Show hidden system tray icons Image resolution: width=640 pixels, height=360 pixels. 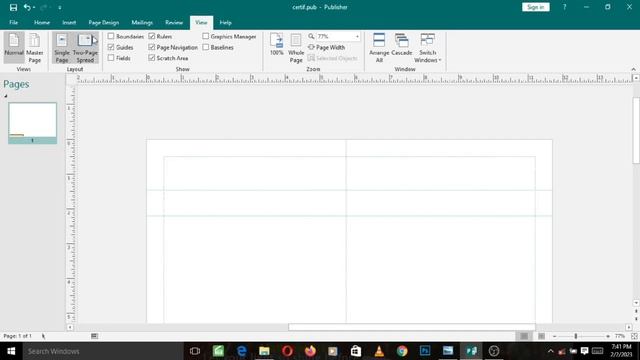coord(551,351)
